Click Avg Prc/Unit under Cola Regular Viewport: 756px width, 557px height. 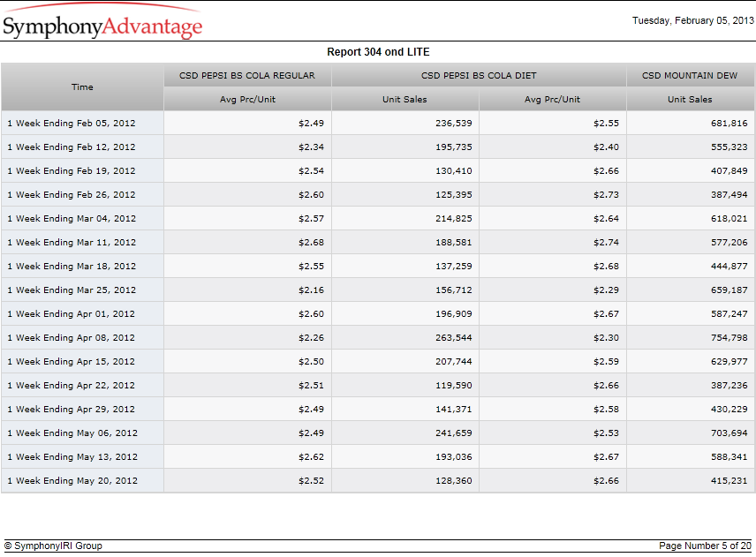(x=247, y=99)
